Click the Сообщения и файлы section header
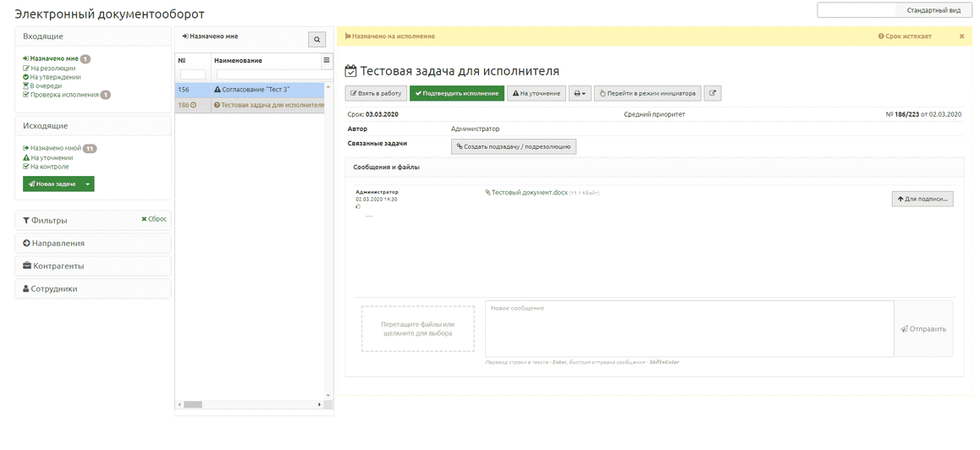The height and width of the screenshot is (450, 980). pos(654,167)
